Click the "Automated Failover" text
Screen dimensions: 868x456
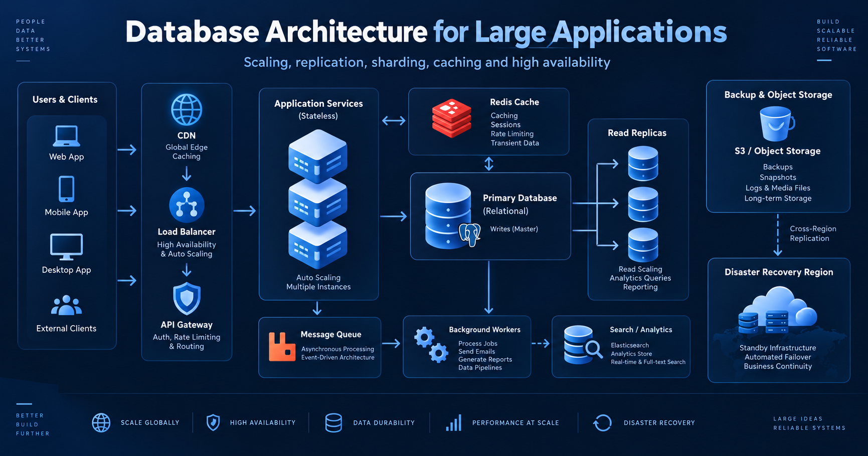(x=778, y=357)
